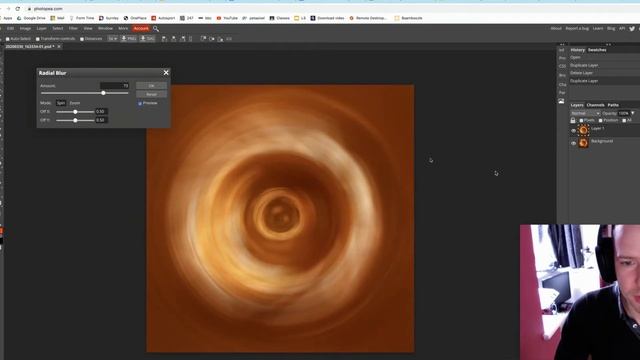640x360 pixels.
Task: Open the Select menu
Action: click(58, 29)
